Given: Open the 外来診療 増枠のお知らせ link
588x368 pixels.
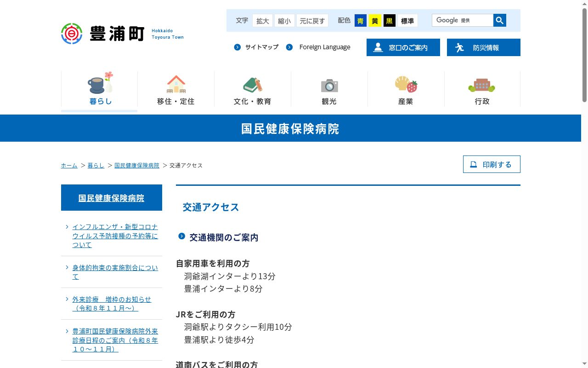Looking at the screenshot, I should coord(112,304).
